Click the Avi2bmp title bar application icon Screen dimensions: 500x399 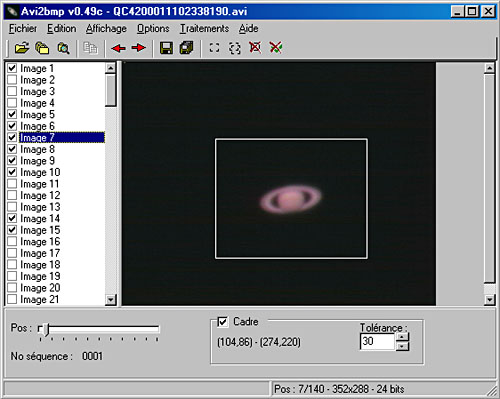coord(12,12)
